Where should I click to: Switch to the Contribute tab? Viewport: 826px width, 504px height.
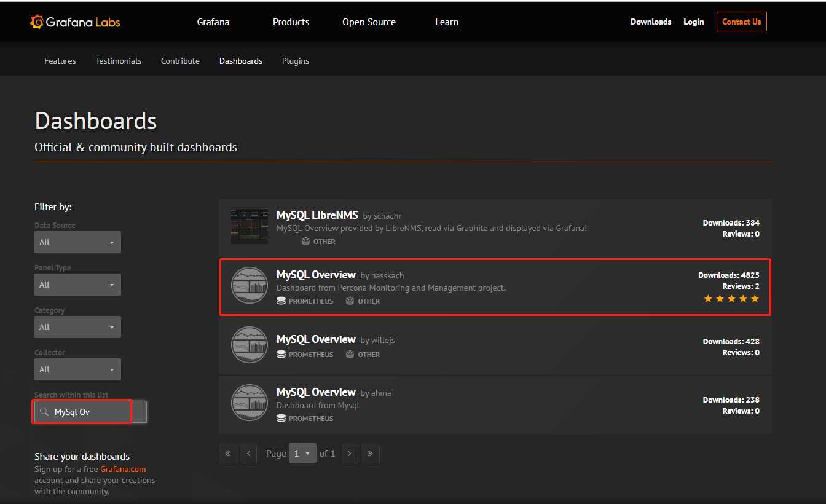(180, 61)
